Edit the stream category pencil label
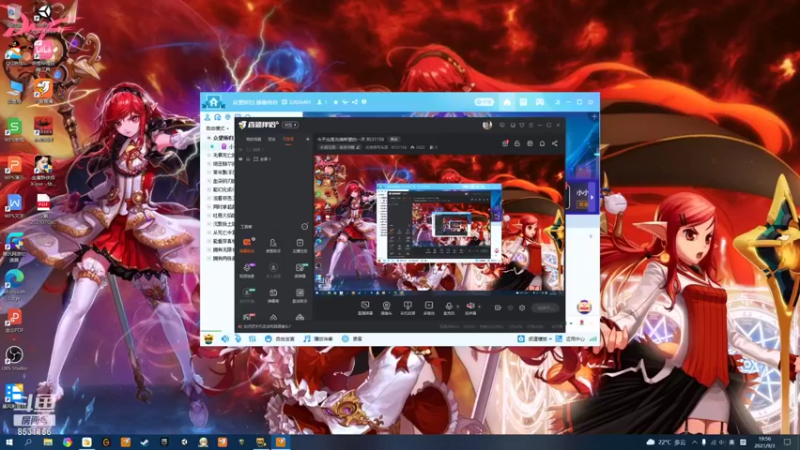 coord(340,147)
